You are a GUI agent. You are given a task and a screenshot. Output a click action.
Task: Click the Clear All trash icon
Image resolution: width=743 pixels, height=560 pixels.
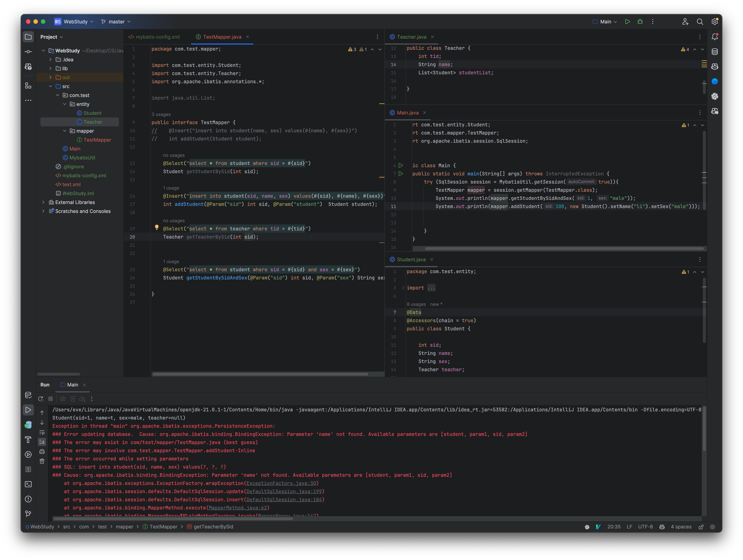pyautogui.click(x=42, y=461)
